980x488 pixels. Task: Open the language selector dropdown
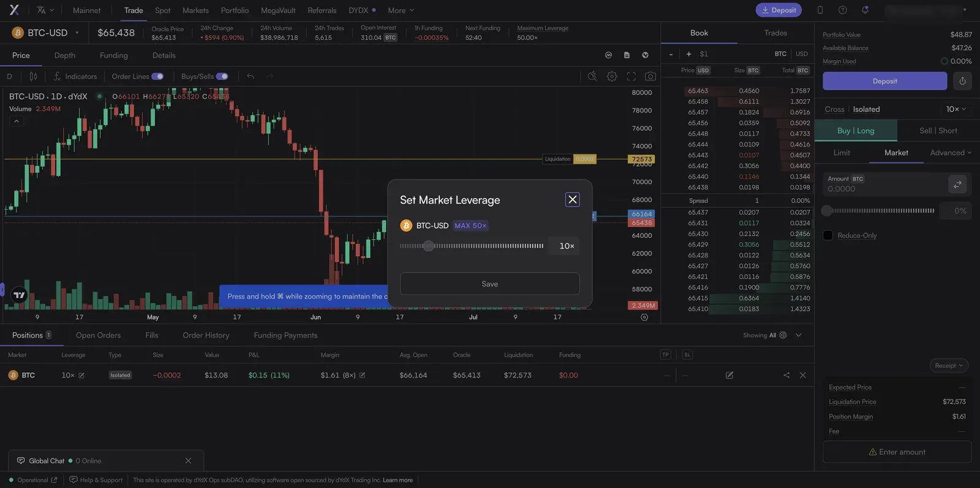point(45,10)
